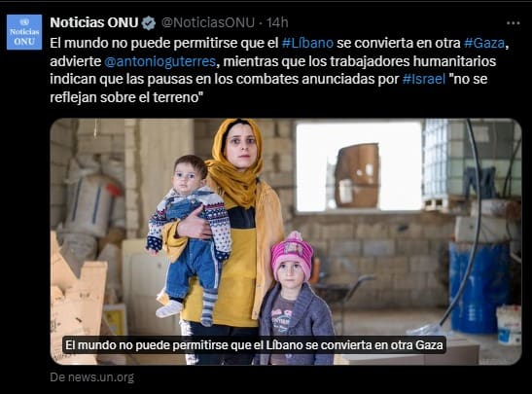Click the bright window in the photo
The width and height of the screenshot is (532, 394).
pyautogui.click(x=359, y=167)
